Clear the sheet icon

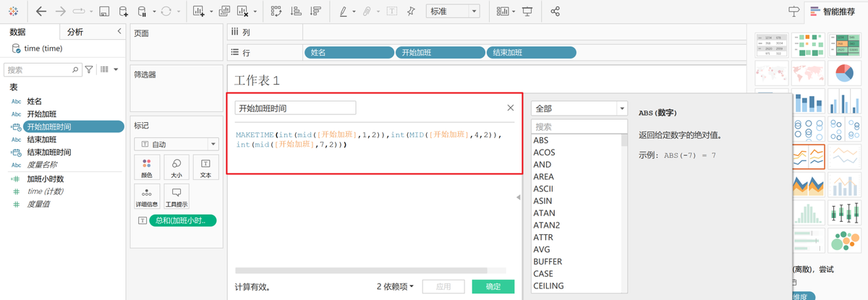(244, 12)
